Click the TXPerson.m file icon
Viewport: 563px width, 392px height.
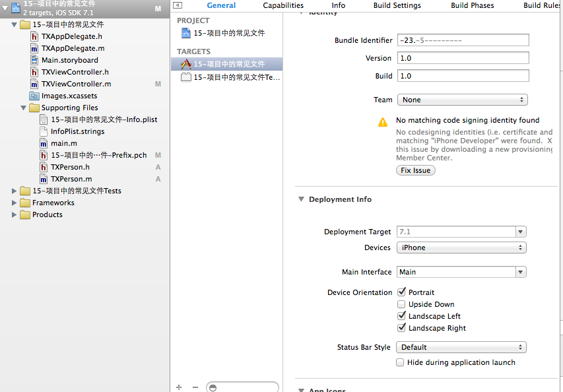44,179
